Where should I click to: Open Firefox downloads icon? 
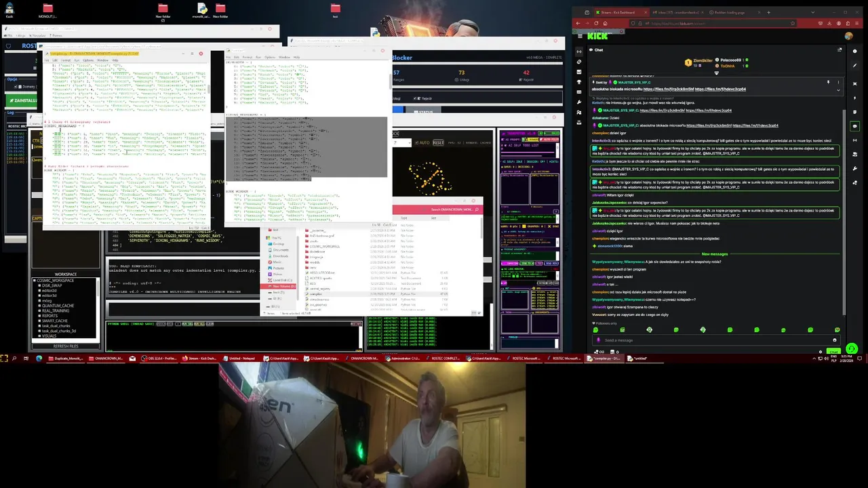tap(829, 23)
